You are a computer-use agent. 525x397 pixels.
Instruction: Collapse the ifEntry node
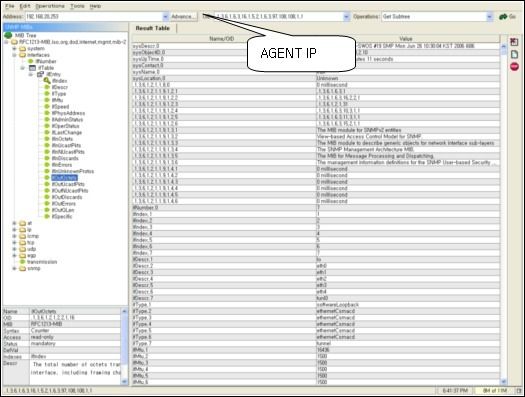(x=31, y=74)
